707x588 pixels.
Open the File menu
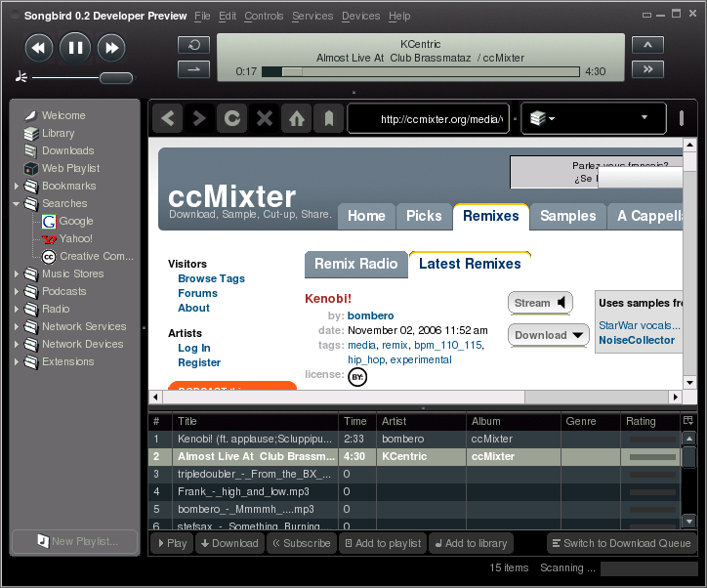(x=202, y=17)
